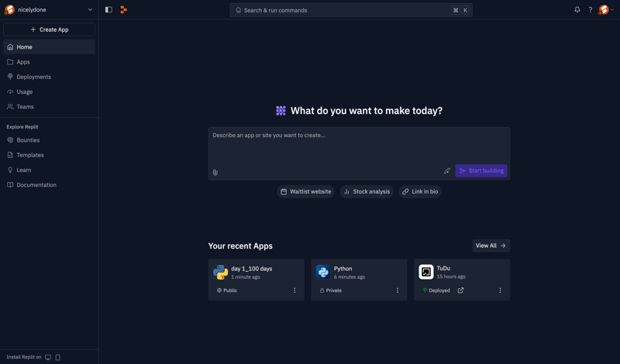Image resolution: width=620 pixels, height=364 pixels.
Task: Click the Public visibility label
Action: coord(227,290)
